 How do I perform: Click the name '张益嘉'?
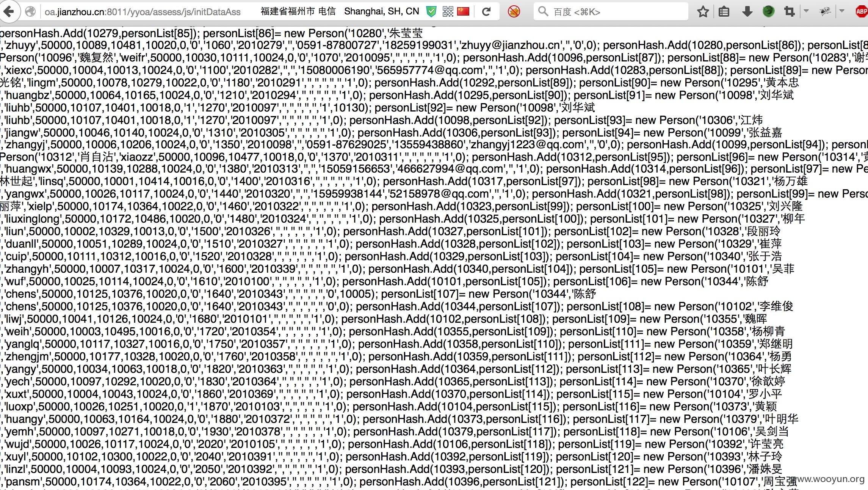tap(765, 132)
